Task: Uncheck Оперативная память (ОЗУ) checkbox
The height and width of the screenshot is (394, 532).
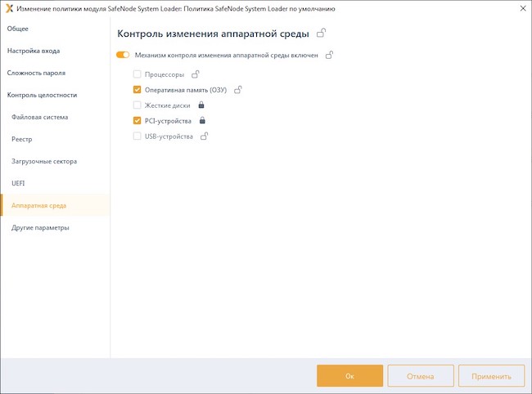Action: 138,90
